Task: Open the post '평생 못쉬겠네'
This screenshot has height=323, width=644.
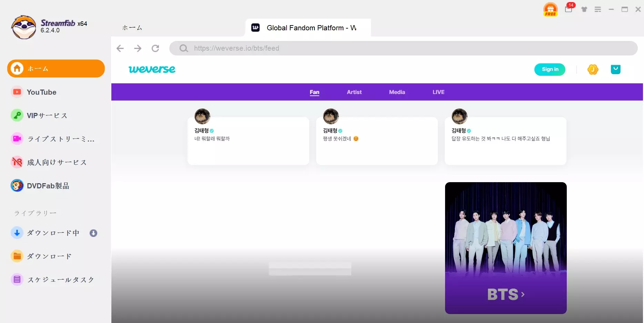Action: pos(377,141)
